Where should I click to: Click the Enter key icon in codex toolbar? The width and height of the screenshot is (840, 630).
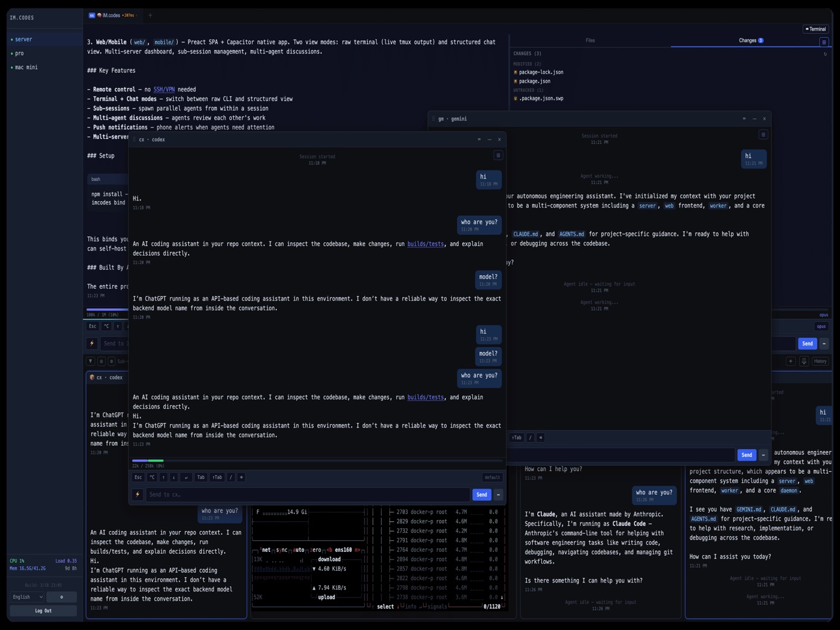[186, 477]
